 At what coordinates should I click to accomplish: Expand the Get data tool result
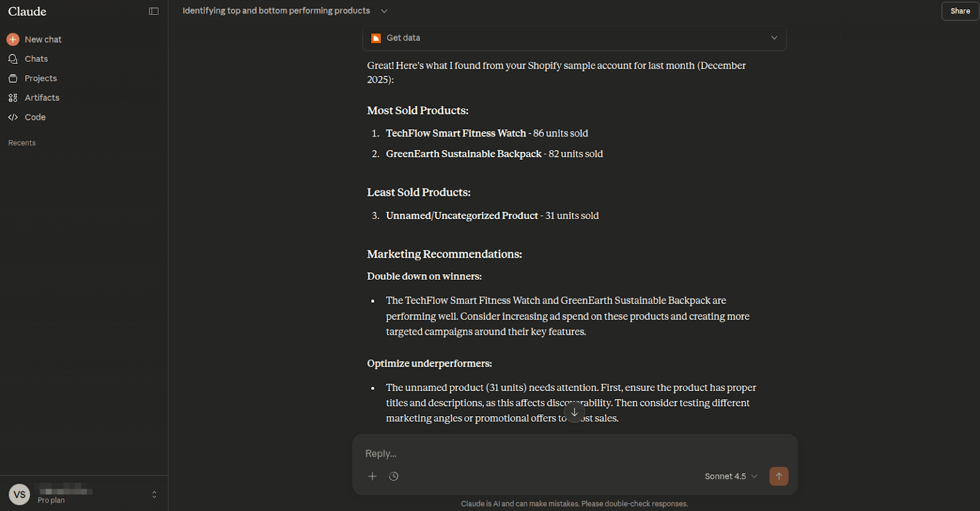pos(774,38)
